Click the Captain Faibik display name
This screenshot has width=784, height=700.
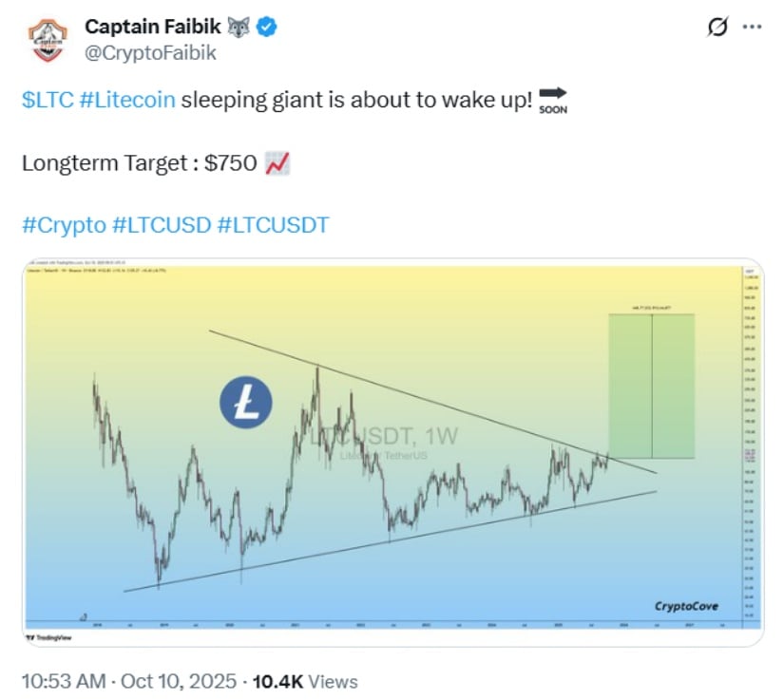(x=154, y=28)
